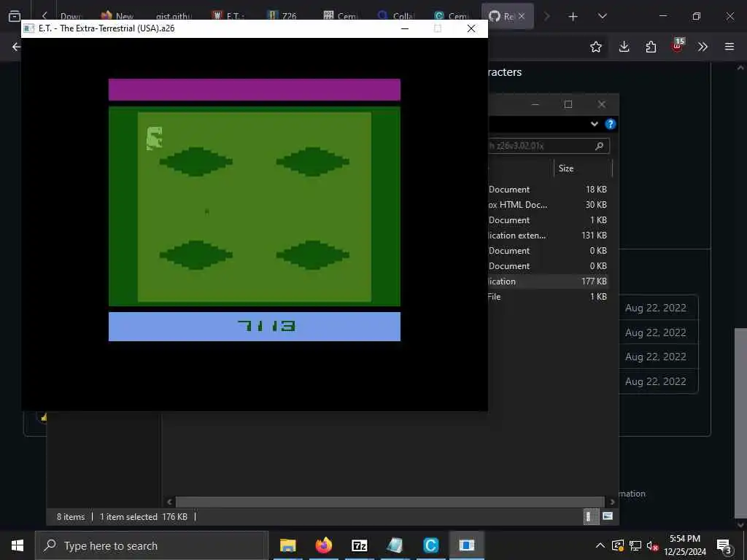The width and height of the screenshot is (747, 560).
Task: Select the 30 KB HTML Doc row
Action: point(548,205)
